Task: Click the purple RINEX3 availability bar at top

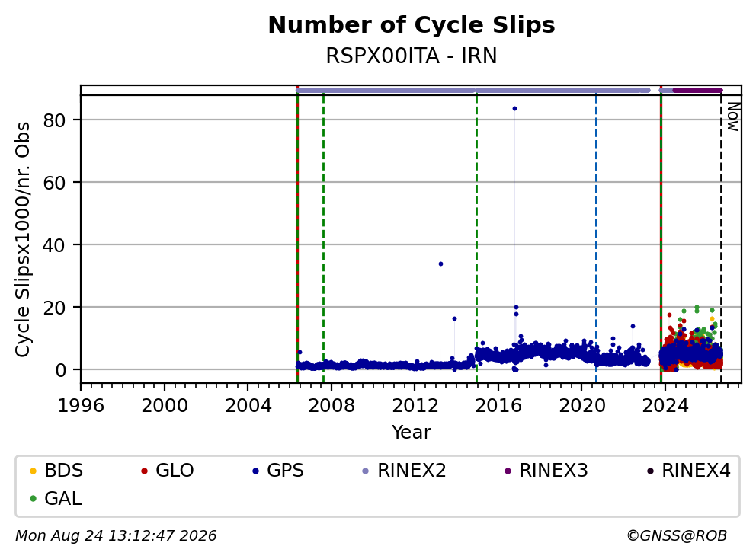Action: (697, 90)
